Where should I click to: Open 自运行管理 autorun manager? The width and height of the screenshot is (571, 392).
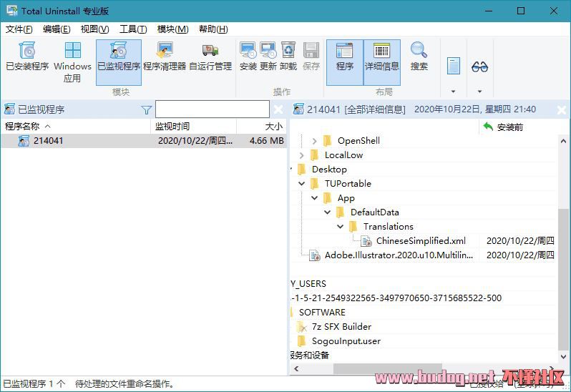coord(210,57)
